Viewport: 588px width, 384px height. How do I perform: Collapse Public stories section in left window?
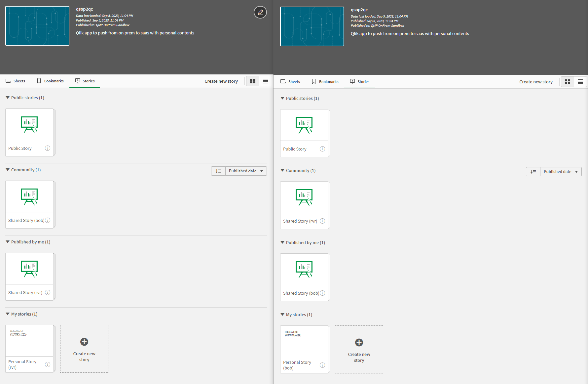click(8, 98)
